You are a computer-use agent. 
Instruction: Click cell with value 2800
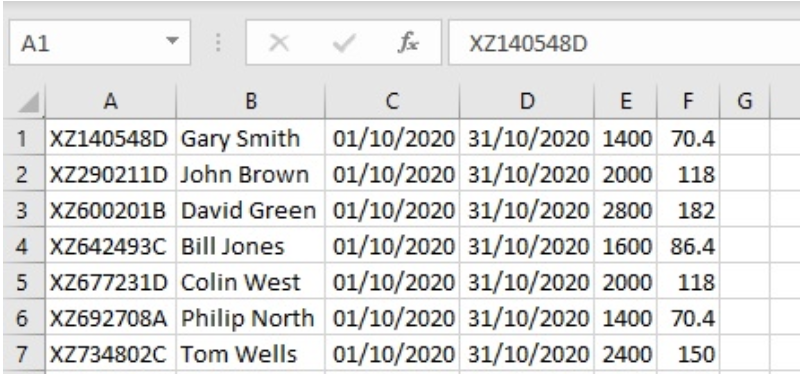point(626,210)
